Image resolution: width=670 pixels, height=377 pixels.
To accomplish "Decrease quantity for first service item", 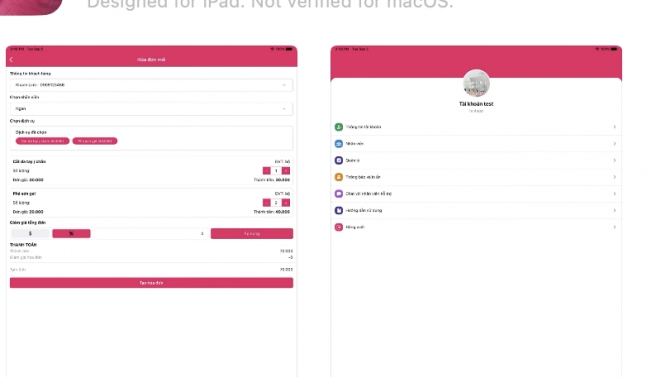I will (266, 171).
